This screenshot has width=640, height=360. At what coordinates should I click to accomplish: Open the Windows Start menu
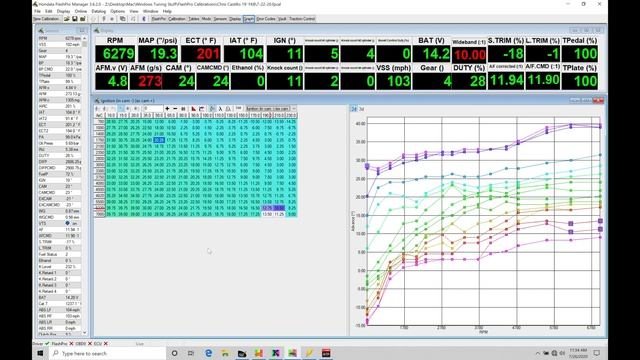(x=40, y=353)
